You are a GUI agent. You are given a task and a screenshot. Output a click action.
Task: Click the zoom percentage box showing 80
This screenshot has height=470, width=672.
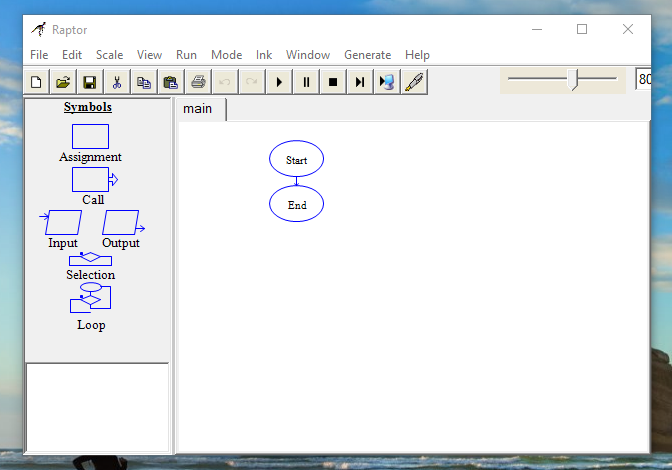(x=643, y=79)
